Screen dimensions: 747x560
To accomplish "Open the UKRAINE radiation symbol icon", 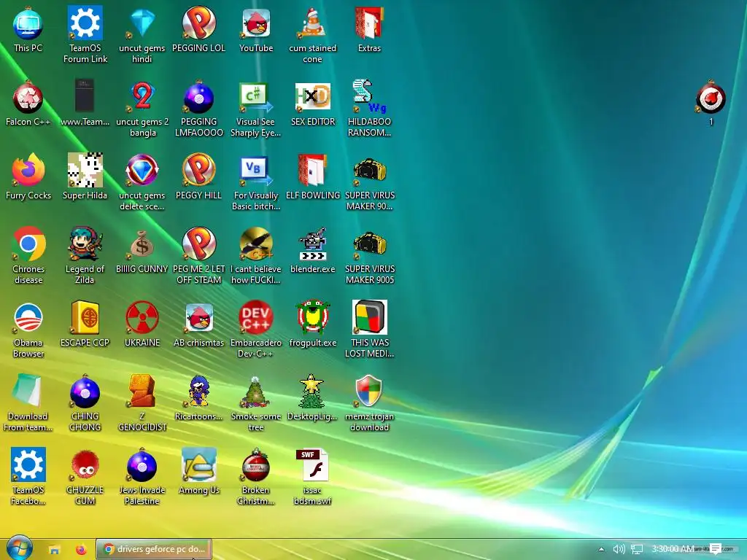I will (x=142, y=318).
